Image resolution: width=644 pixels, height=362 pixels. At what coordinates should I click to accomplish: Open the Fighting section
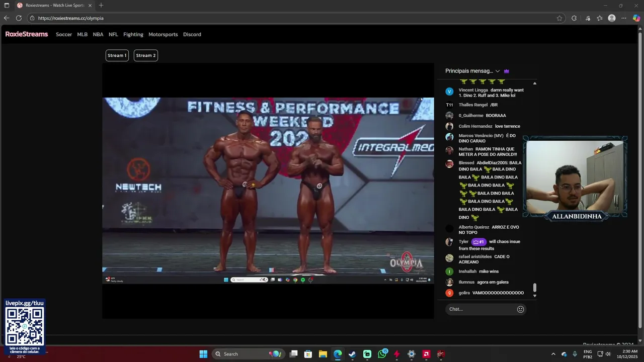[x=133, y=34]
